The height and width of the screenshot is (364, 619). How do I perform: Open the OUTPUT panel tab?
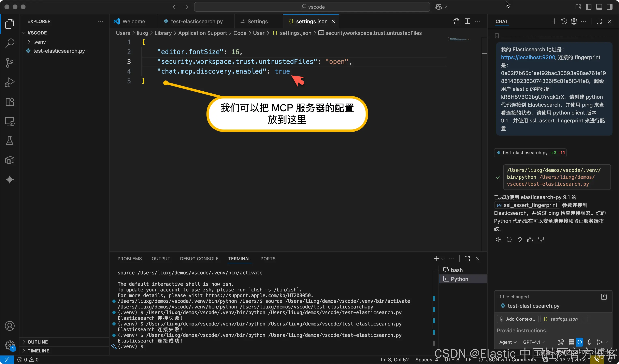161,259
